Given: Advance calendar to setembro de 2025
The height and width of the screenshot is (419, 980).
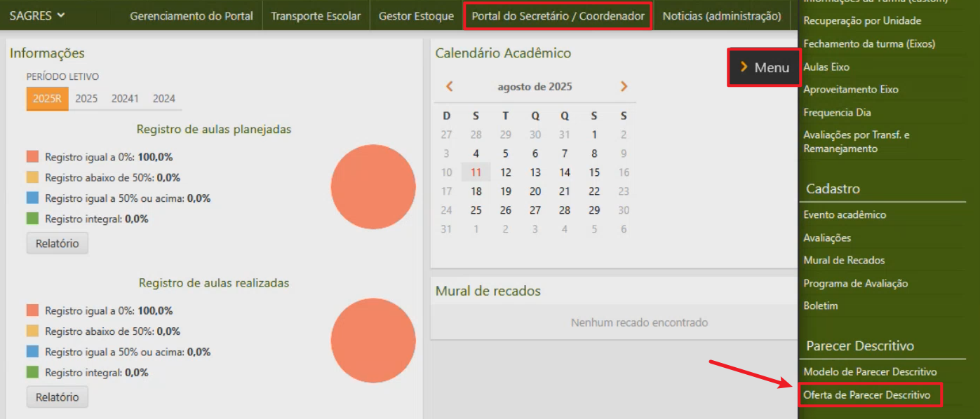Looking at the screenshot, I should click(623, 85).
